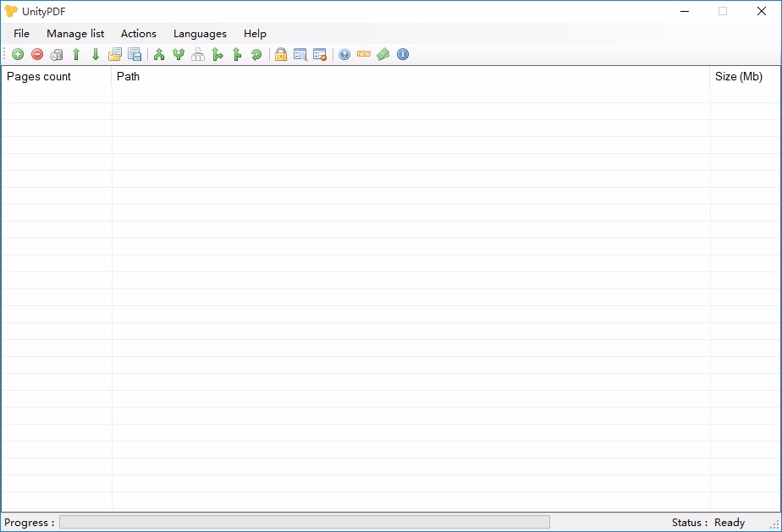Screen dimensions: 782x532
Task: Click the Size (Mb) column header
Action: (x=745, y=76)
